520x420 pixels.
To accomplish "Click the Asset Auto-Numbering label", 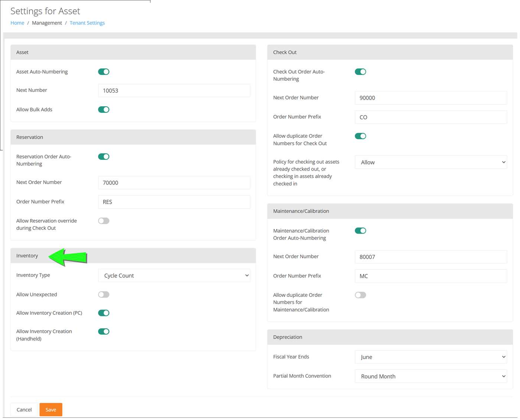I will [x=42, y=72].
